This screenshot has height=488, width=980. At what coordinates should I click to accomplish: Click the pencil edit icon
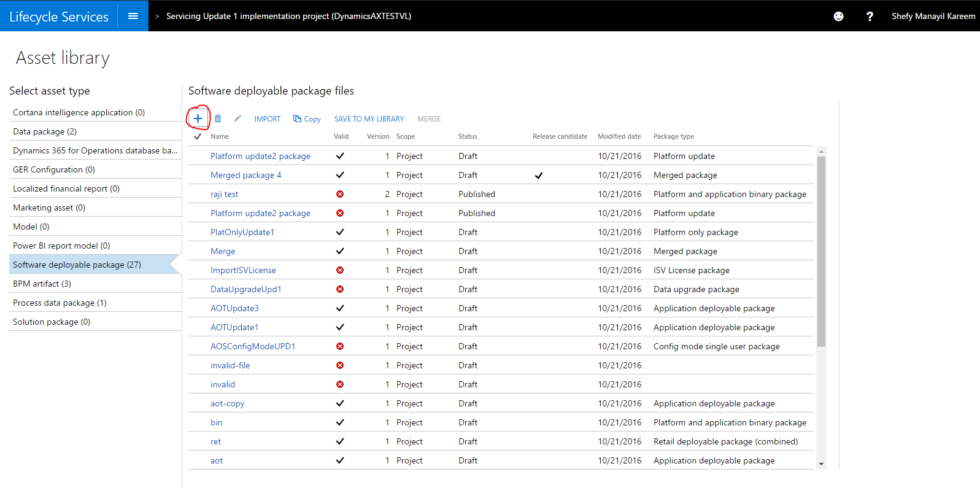237,118
